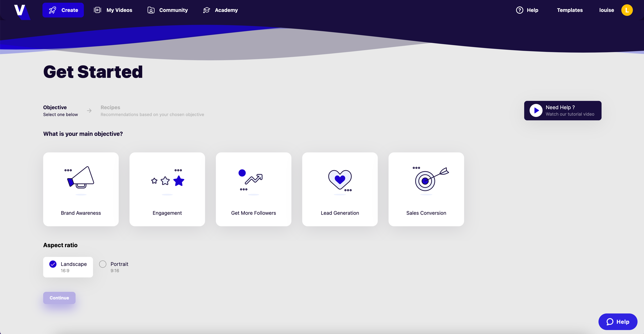Open the yellow L profile avatar

tap(627, 10)
